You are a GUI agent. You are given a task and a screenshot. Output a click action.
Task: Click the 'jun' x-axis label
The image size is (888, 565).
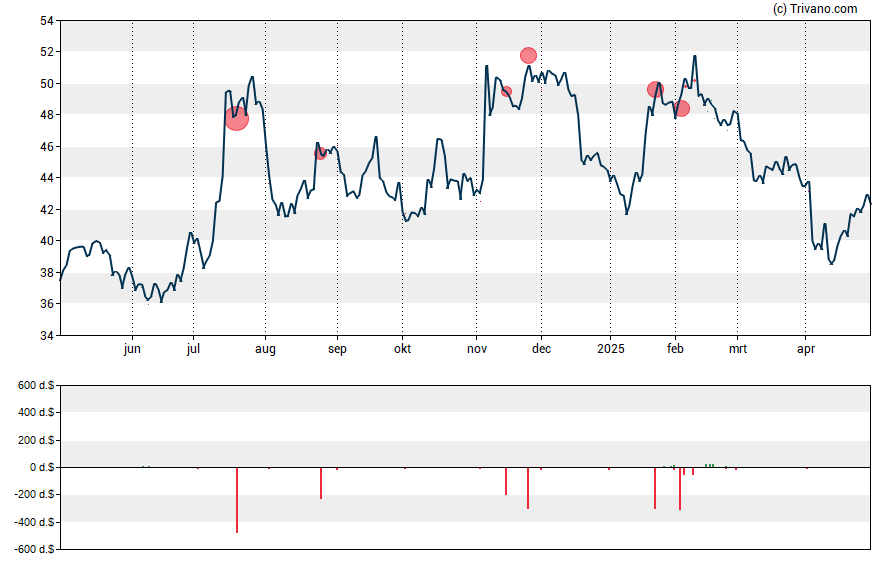[132, 349]
